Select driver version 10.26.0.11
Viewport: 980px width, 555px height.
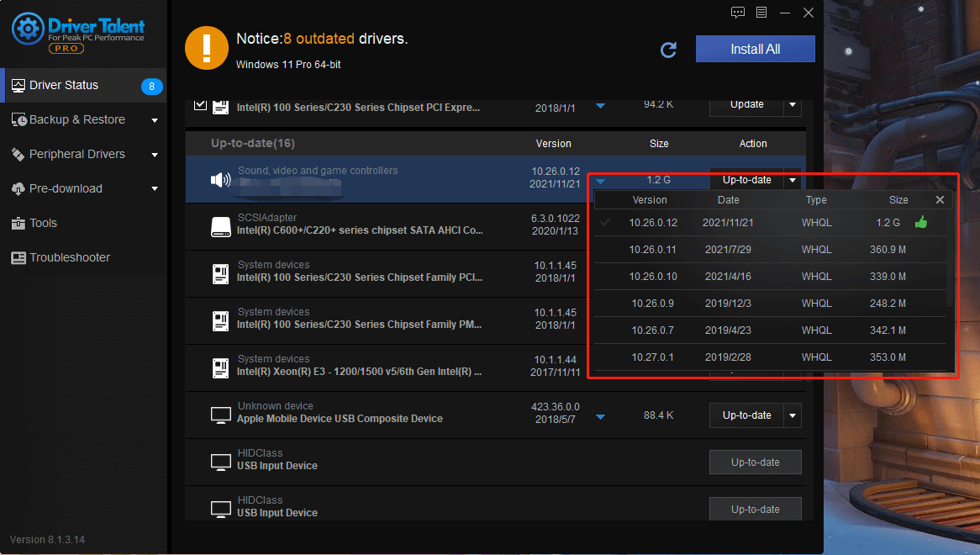pyautogui.click(x=769, y=250)
